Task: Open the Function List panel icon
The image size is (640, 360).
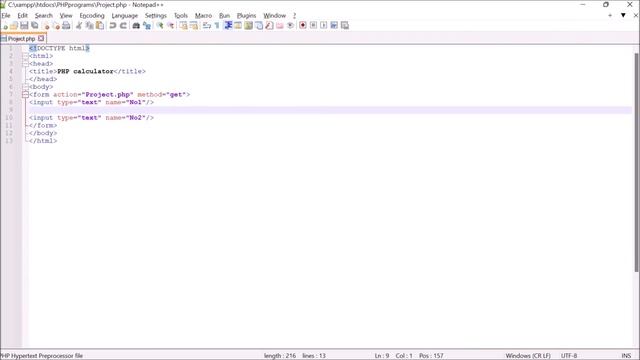Action: click(x=269, y=26)
